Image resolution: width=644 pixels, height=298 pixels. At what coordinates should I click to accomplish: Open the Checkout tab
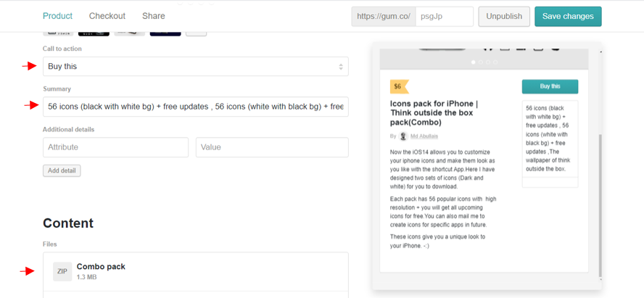tap(107, 16)
